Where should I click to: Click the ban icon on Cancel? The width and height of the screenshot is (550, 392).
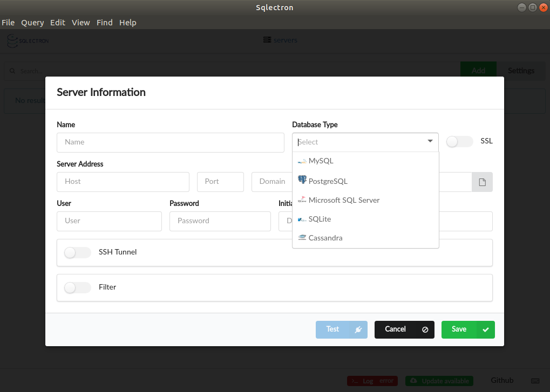point(425,329)
